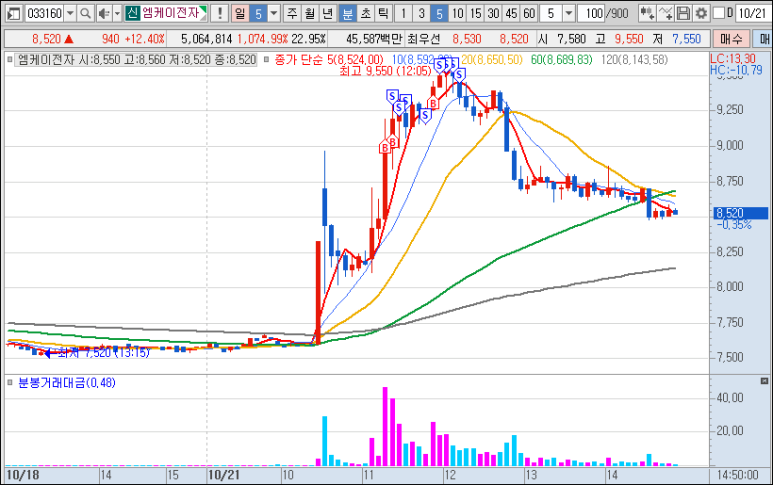Select the 45-minute interval button
Viewport: 773px width, 485px height.
tap(511, 13)
